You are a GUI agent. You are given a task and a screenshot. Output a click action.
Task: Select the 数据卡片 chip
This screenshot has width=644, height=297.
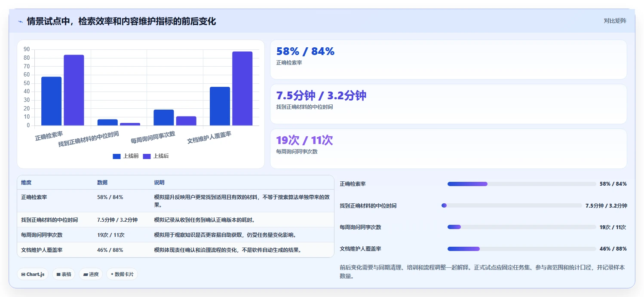tap(122, 274)
